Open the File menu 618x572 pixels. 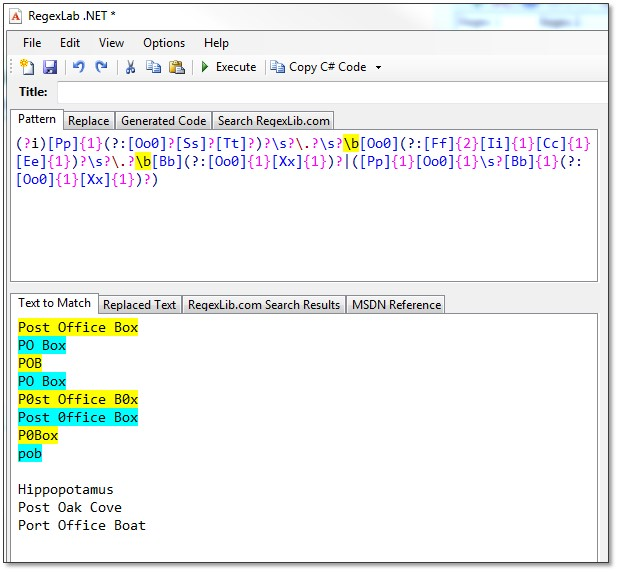(32, 43)
